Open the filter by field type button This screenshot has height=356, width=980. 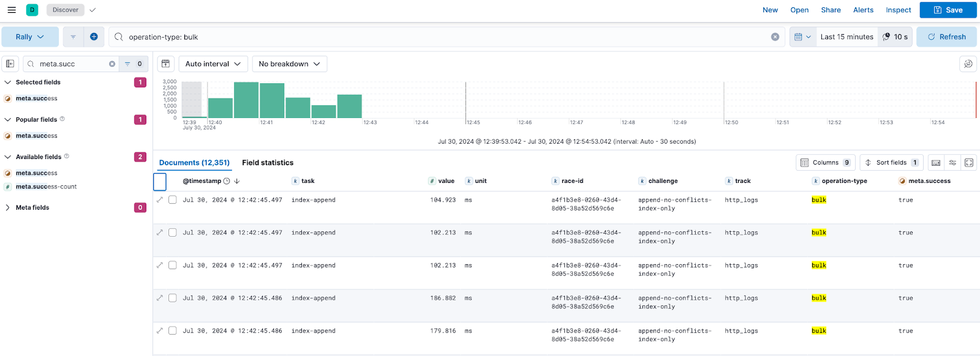pyautogui.click(x=134, y=64)
